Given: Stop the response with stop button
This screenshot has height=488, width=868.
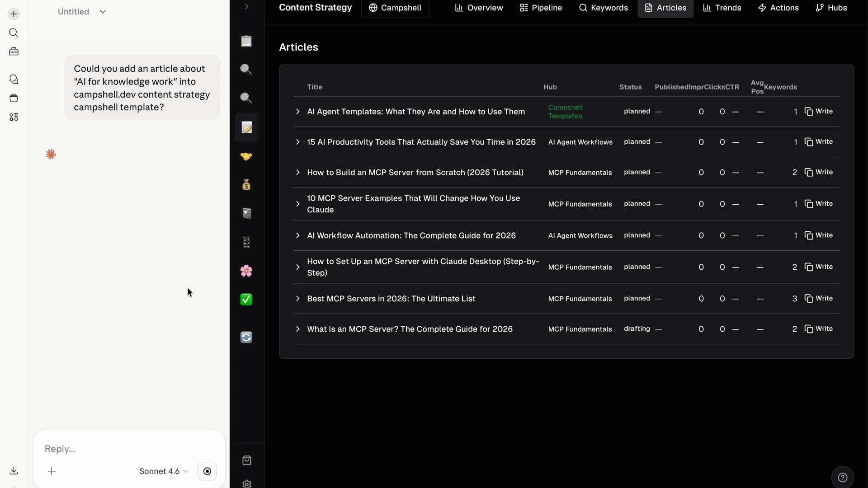Looking at the screenshot, I should pyautogui.click(x=207, y=471).
